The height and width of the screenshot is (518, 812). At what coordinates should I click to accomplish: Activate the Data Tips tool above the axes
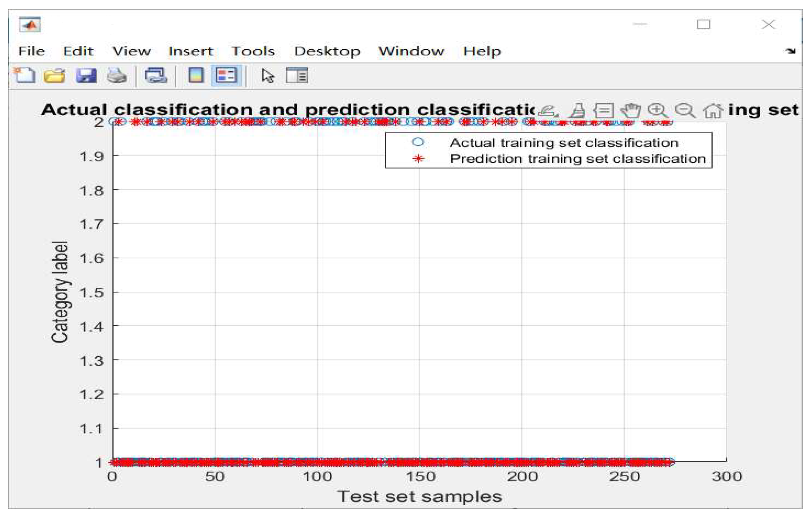[604, 111]
